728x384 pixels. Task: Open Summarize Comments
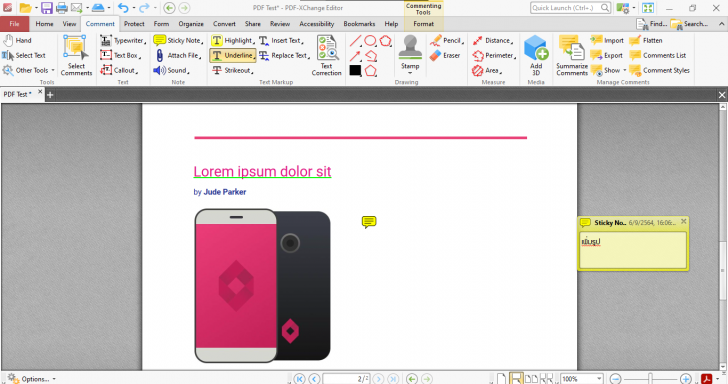pos(572,56)
